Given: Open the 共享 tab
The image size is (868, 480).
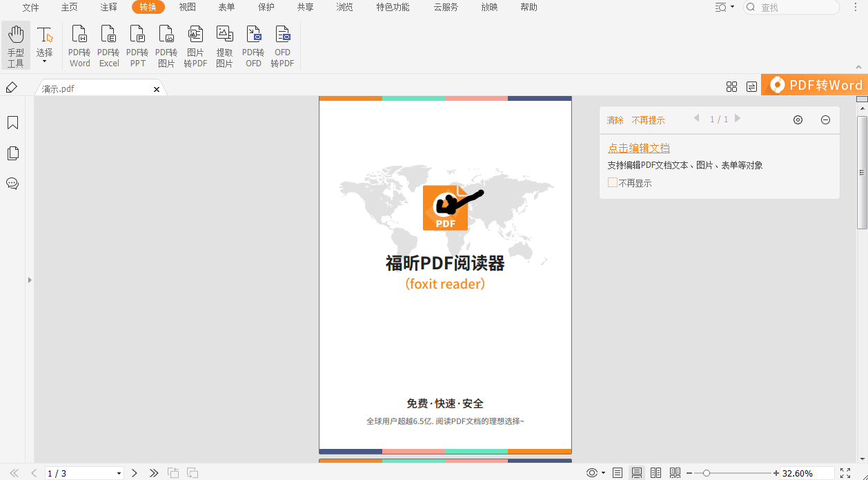Looking at the screenshot, I should pos(305,8).
